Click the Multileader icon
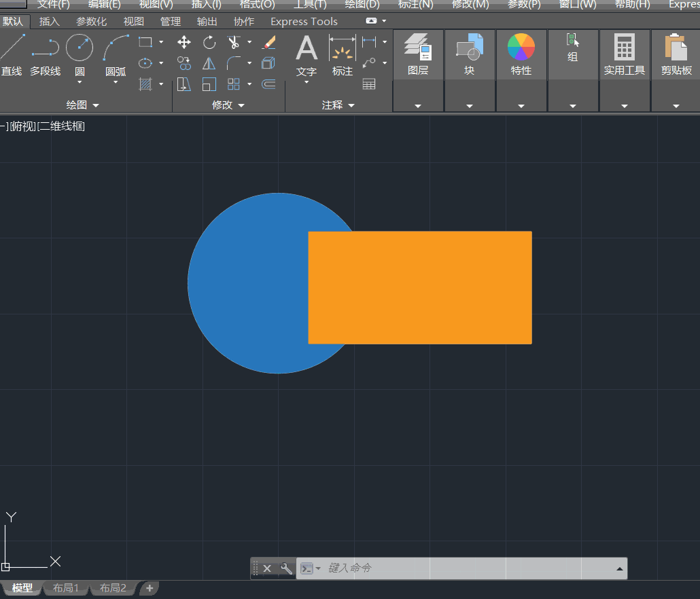The image size is (700, 599). pos(369,63)
